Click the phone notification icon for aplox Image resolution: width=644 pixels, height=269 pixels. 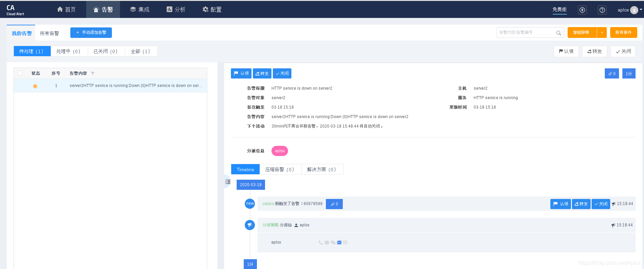pyautogui.click(x=320, y=243)
